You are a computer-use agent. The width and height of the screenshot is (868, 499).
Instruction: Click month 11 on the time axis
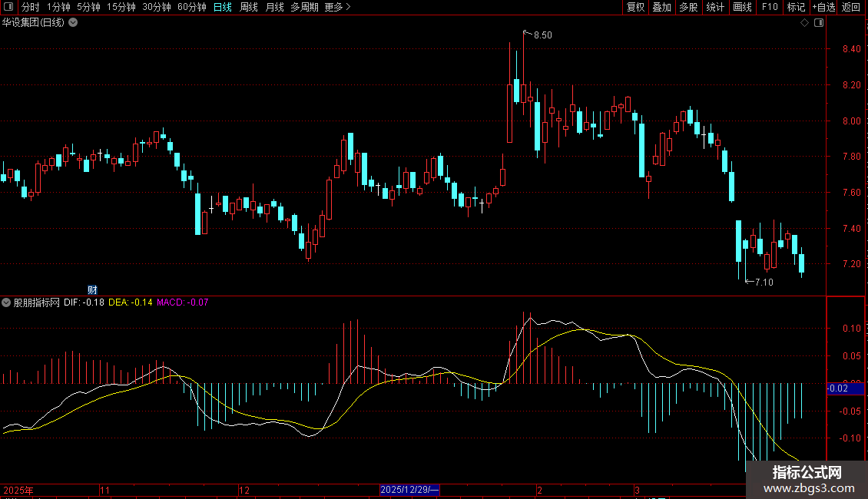pos(104,490)
